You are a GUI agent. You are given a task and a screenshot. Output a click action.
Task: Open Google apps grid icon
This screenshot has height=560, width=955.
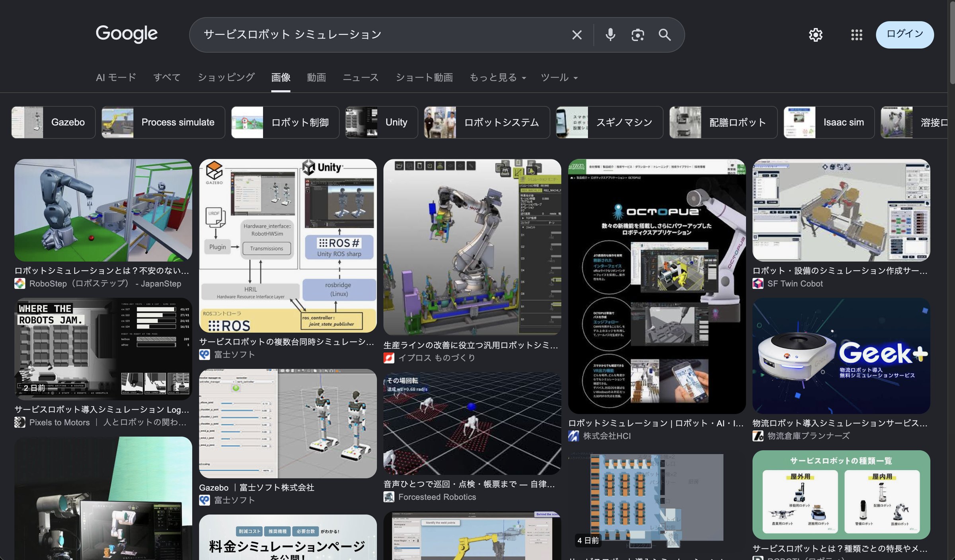point(856,35)
